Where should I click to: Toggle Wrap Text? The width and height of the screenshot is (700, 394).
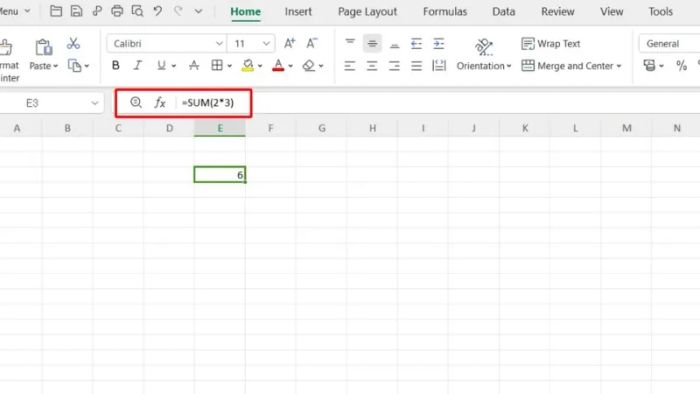click(551, 43)
